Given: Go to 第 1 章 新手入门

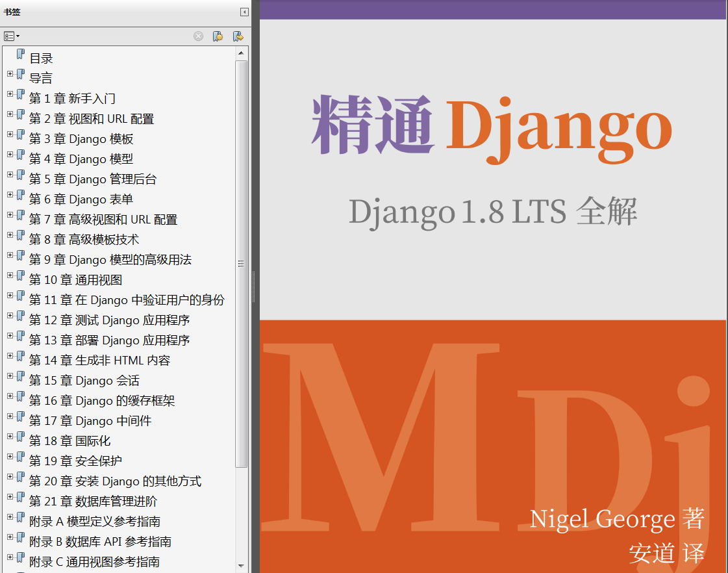Looking at the screenshot, I should click(x=72, y=99).
